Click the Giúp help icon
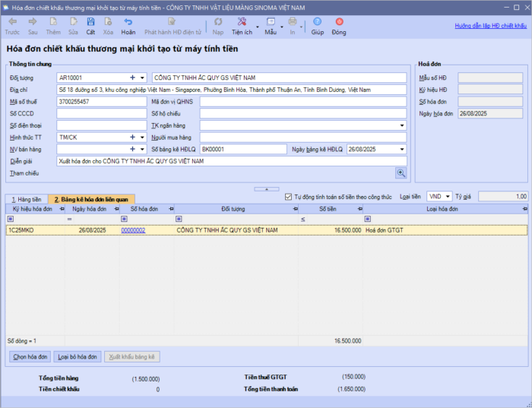 317,23
